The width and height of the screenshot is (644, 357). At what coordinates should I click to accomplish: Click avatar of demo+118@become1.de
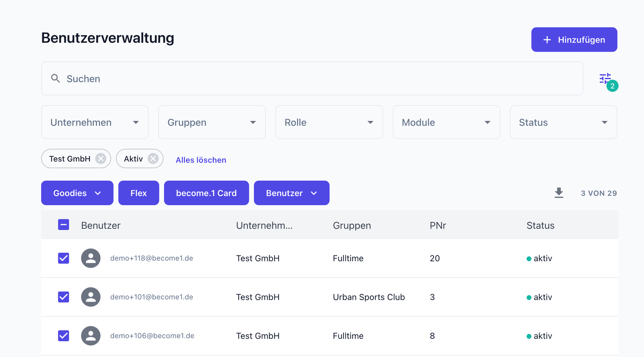pyautogui.click(x=91, y=258)
